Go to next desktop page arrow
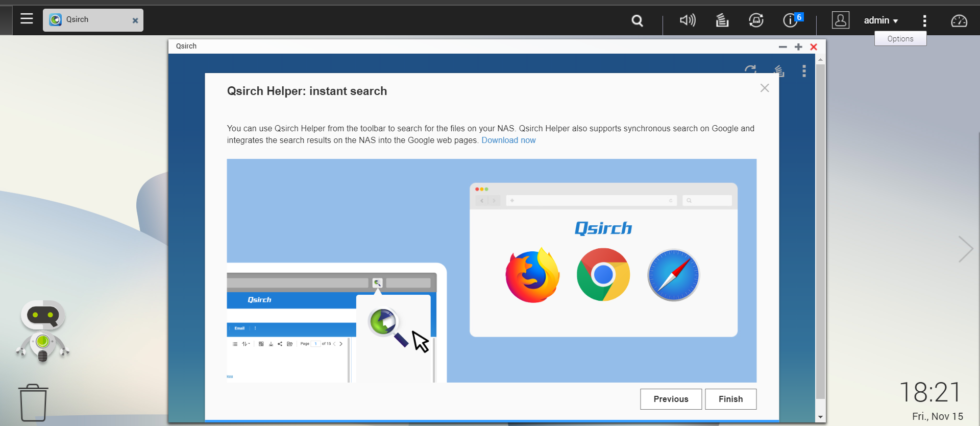The width and height of the screenshot is (980, 426). pos(965,249)
